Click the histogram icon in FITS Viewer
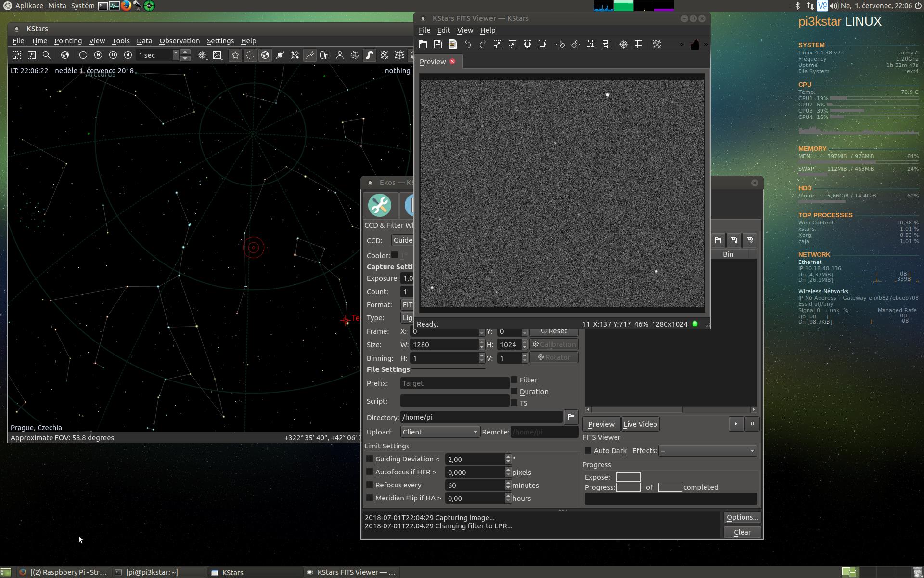Viewport: 924px width, 578px height. 694,45
